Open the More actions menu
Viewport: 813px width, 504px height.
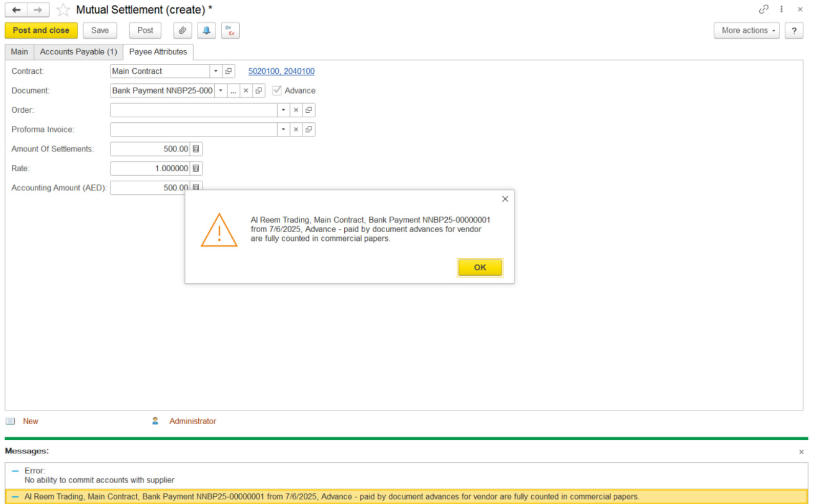[746, 31]
